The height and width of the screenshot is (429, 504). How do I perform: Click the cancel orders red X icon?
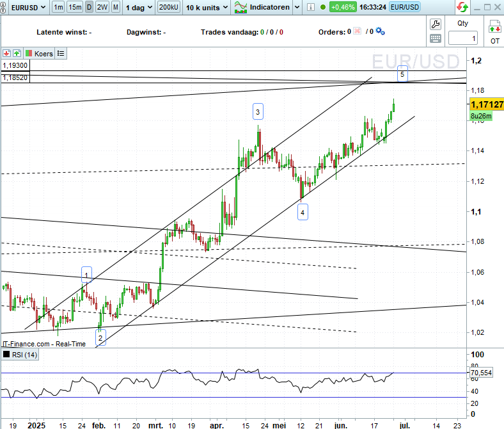[357, 31]
